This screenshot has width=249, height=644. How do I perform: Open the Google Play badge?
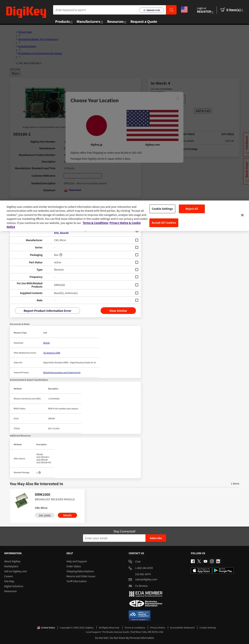click(223, 570)
